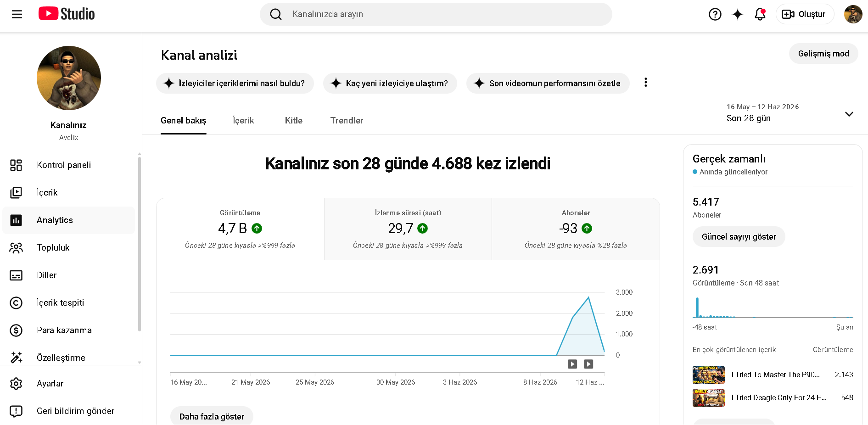Open the Ask Studio sparkle icon

tap(737, 14)
